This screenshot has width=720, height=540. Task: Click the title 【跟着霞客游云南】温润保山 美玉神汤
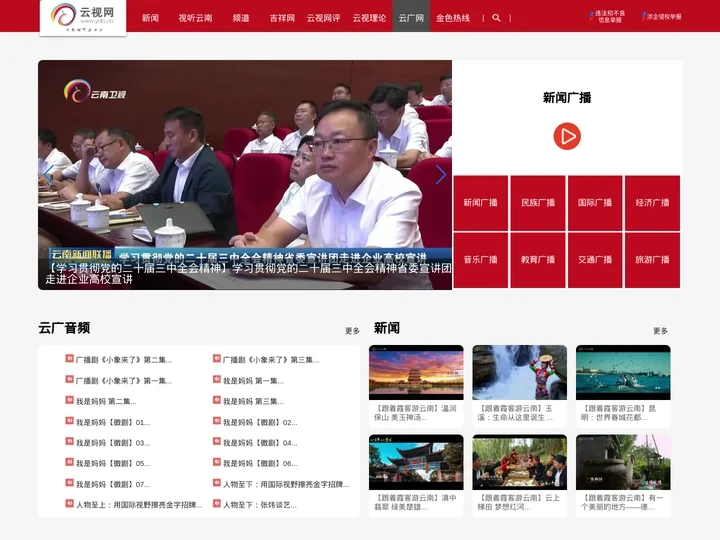click(416, 413)
